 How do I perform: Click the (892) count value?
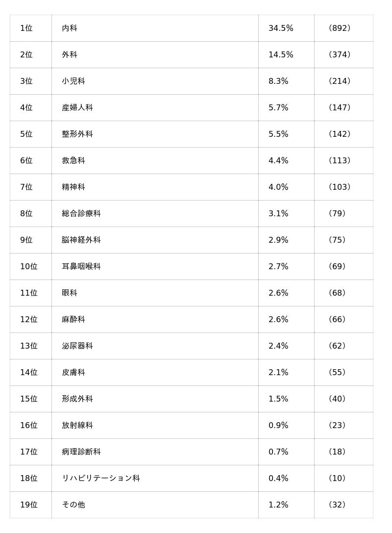[x=340, y=28]
